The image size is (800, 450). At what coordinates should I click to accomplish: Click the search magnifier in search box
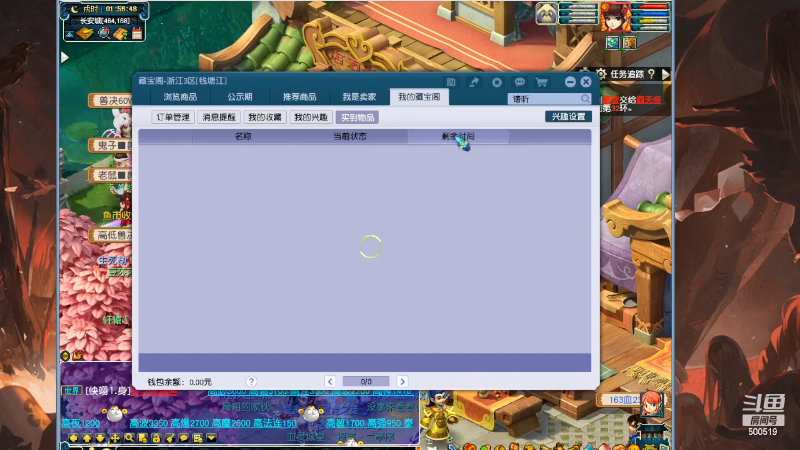click(585, 98)
